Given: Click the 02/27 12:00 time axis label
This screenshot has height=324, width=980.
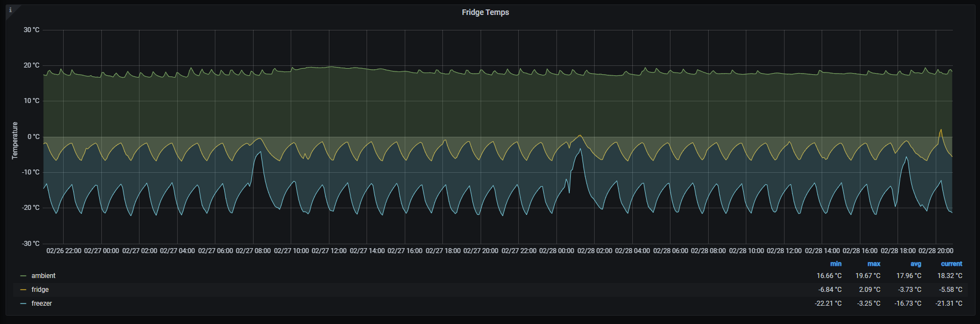Looking at the screenshot, I should [x=329, y=251].
